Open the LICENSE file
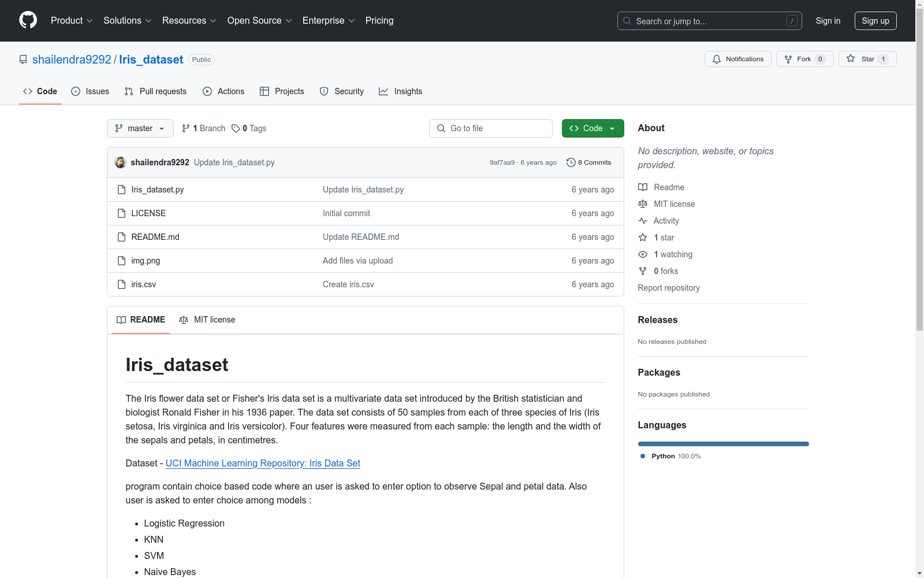924x578 pixels. pyautogui.click(x=148, y=213)
